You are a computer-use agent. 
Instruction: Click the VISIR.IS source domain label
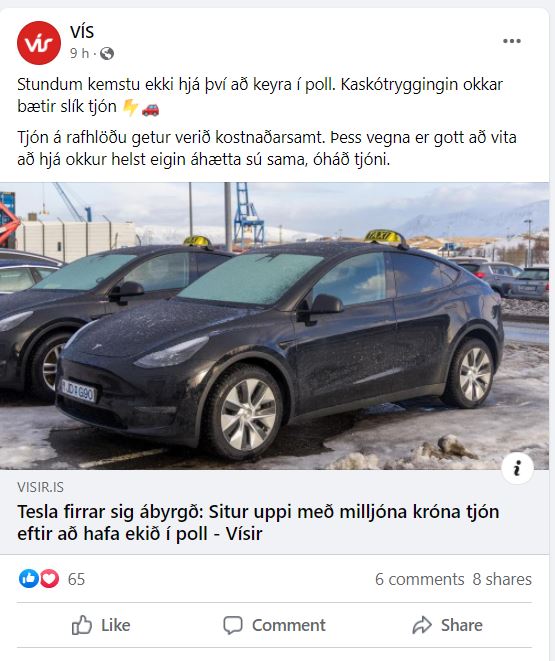click(x=40, y=487)
